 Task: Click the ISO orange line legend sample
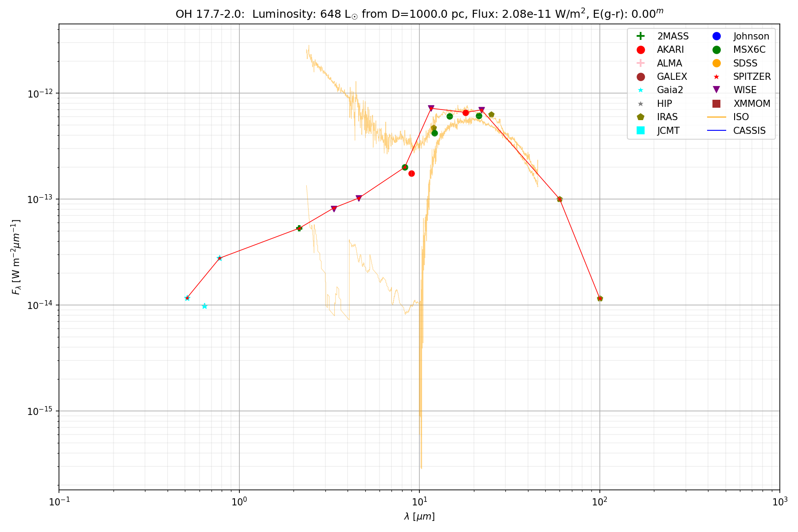tap(716, 117)
